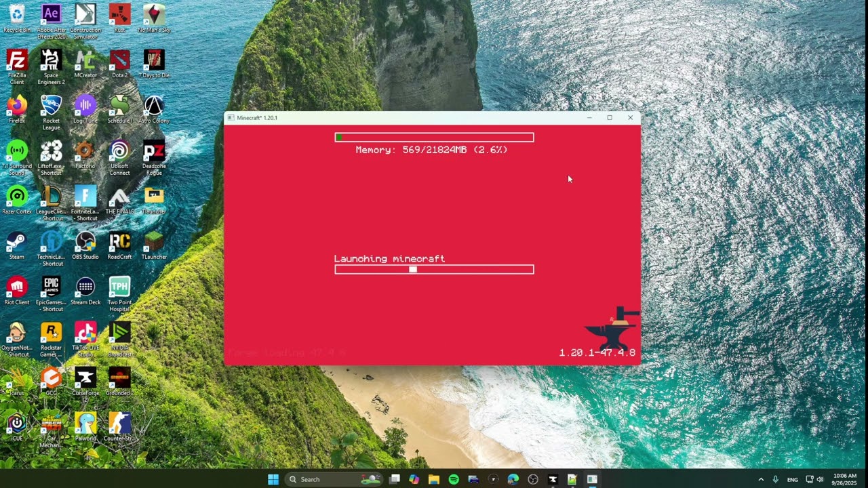This screenshot has height=488, width=868.
Task: Open File Explorer on taskbar
Action: click(x=434, y=479)
